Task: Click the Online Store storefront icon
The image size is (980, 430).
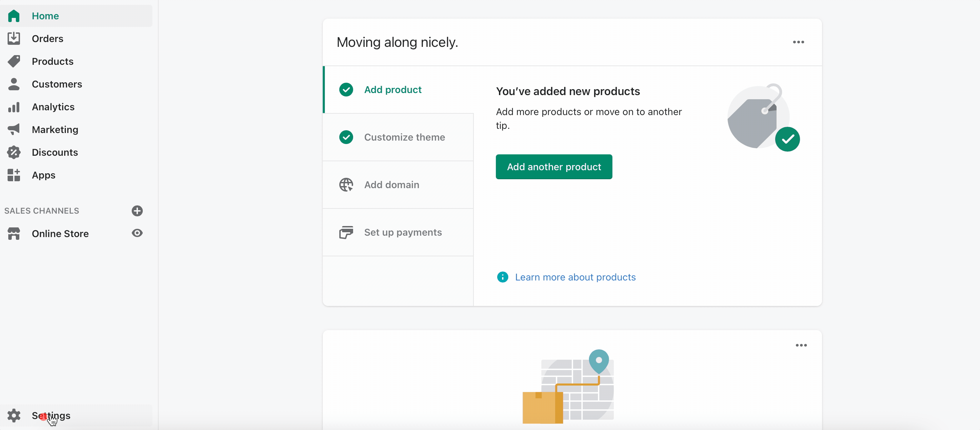Action: tap(14, 234)
